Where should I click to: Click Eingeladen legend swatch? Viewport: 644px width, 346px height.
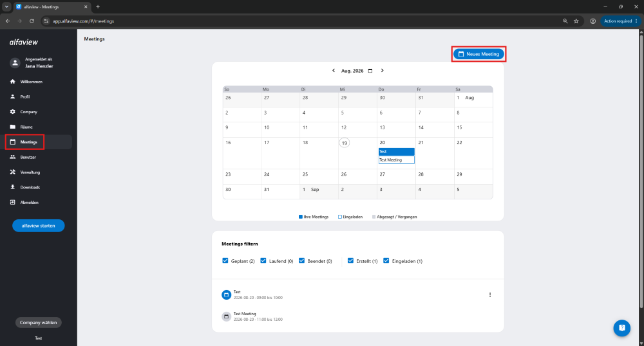[x=339, y=217]
